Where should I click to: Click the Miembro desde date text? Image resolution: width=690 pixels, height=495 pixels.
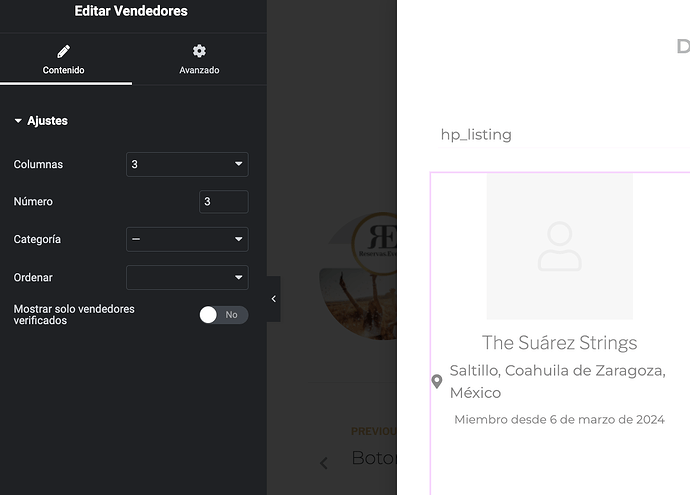click(x=559, y=419)
